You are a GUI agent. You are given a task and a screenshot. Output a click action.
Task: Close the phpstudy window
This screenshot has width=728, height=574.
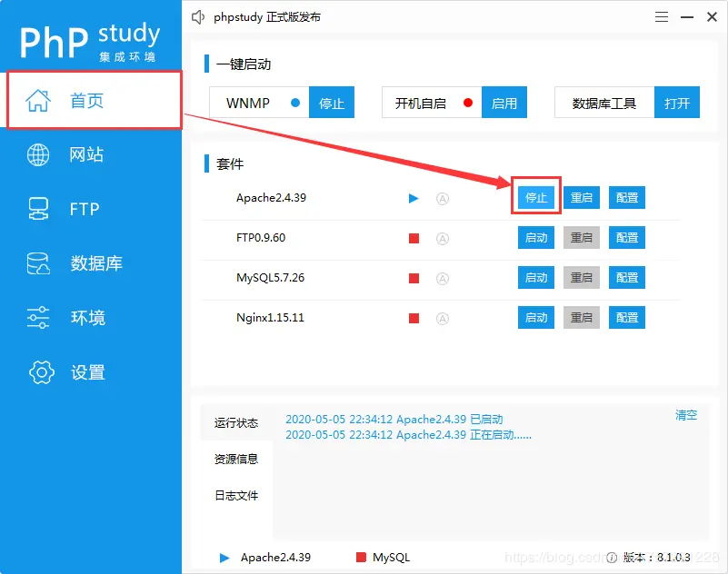[x=712, y=17]
